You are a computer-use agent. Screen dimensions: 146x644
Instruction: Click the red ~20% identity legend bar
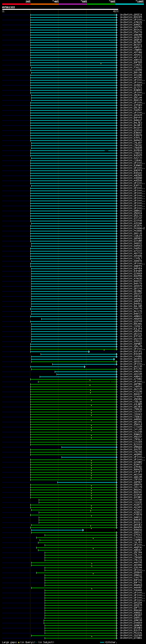click(x=16, y=4)
